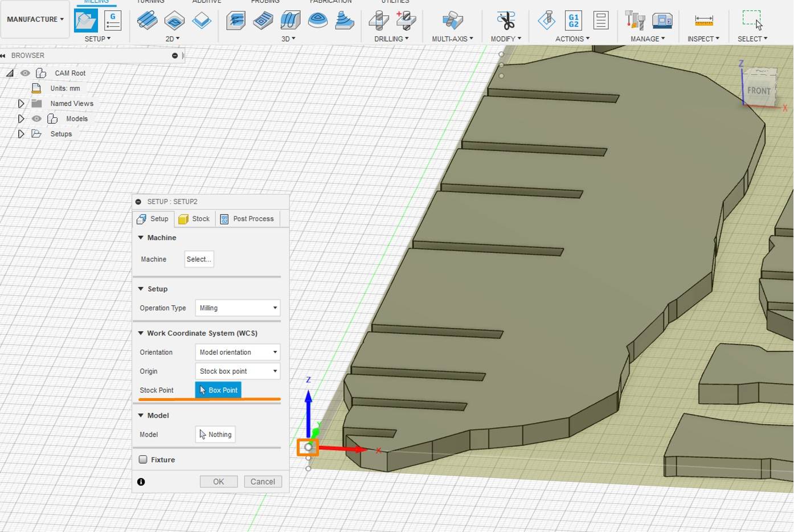This screenshot has width=794, height=532.
Task: Click the Simulate action icon
Action: coord(546,21)
